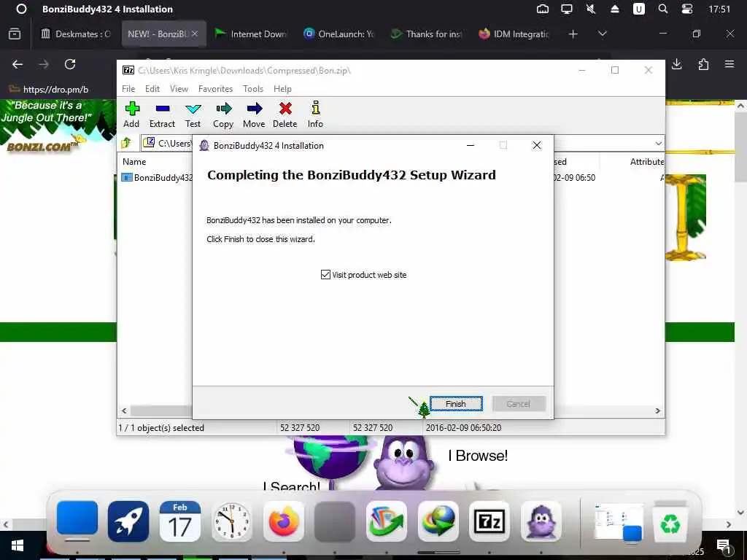Click the circle icon in top bar
Screen dimensions: 747x560
click(x=21, y=9)
